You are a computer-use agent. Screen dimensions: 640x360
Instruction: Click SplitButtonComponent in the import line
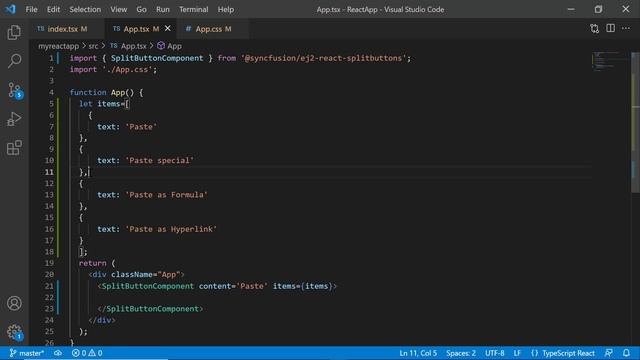pos(157,58)
